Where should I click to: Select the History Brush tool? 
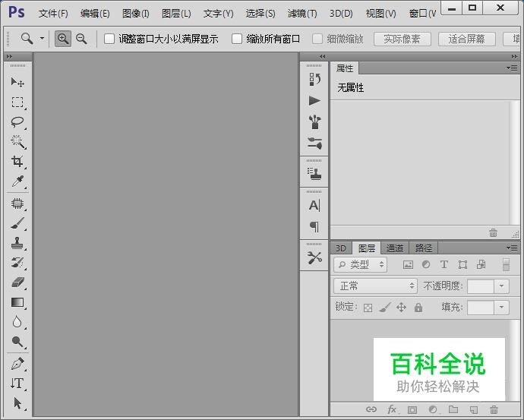tap(17, 263)
